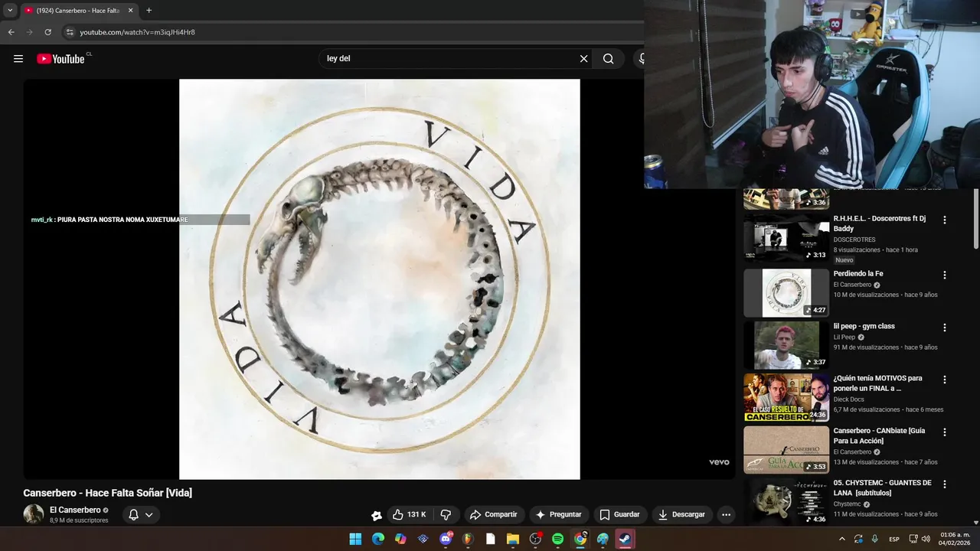Show hidden system tray icons chevron
The width and height of the screenshot is (980, 551).
(x=842, y=539)
